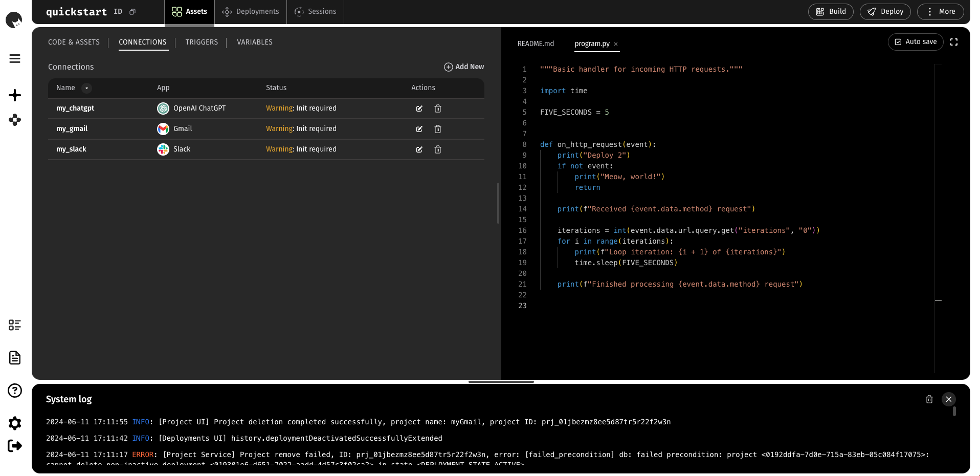Open the README.md file tab
The width and height of the screenshot is (980, 476).
click(536, 44)
